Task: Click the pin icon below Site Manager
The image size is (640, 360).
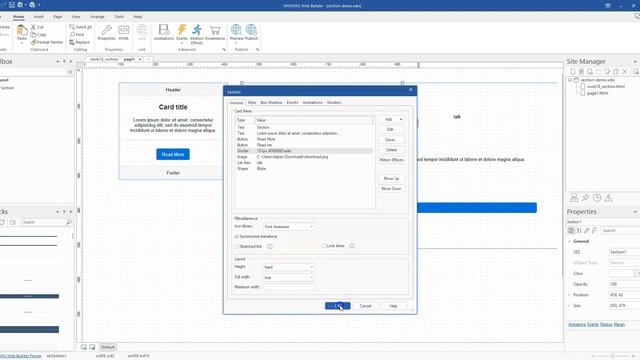Action: pos(585,198)
